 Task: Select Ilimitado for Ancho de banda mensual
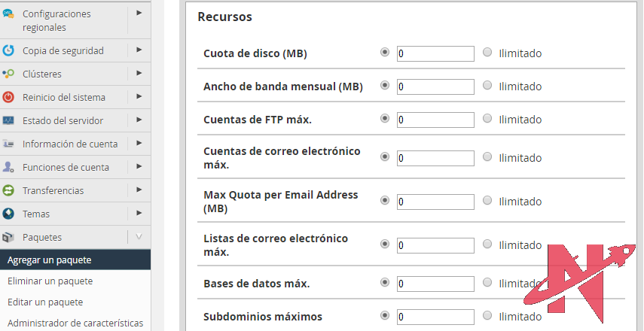click(x=487, y=86)
